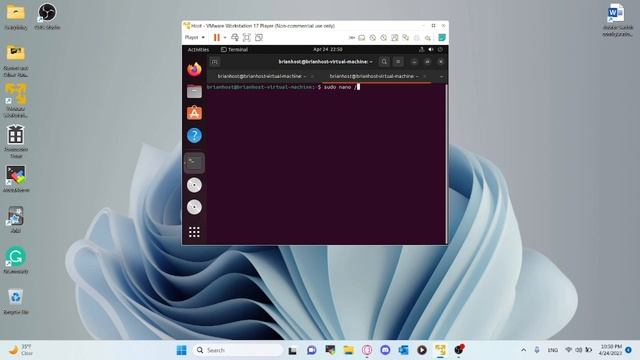Select the Word document desktop icon
640x360 pixels.
click(617, 20)
